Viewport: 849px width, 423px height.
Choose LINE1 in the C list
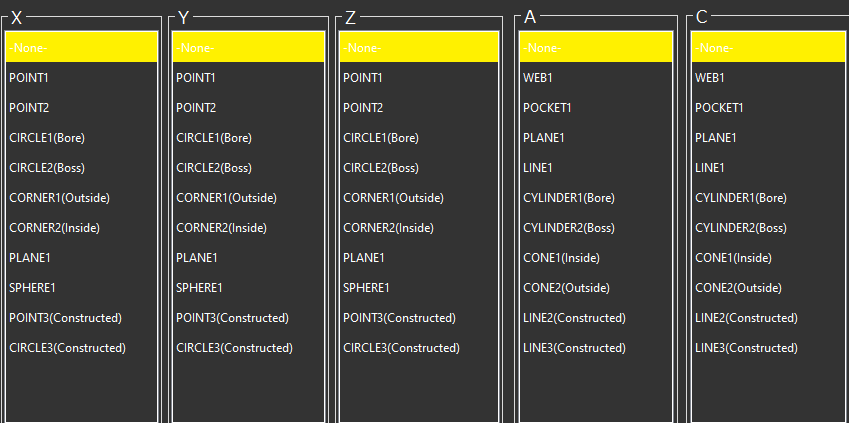(709, 168)
